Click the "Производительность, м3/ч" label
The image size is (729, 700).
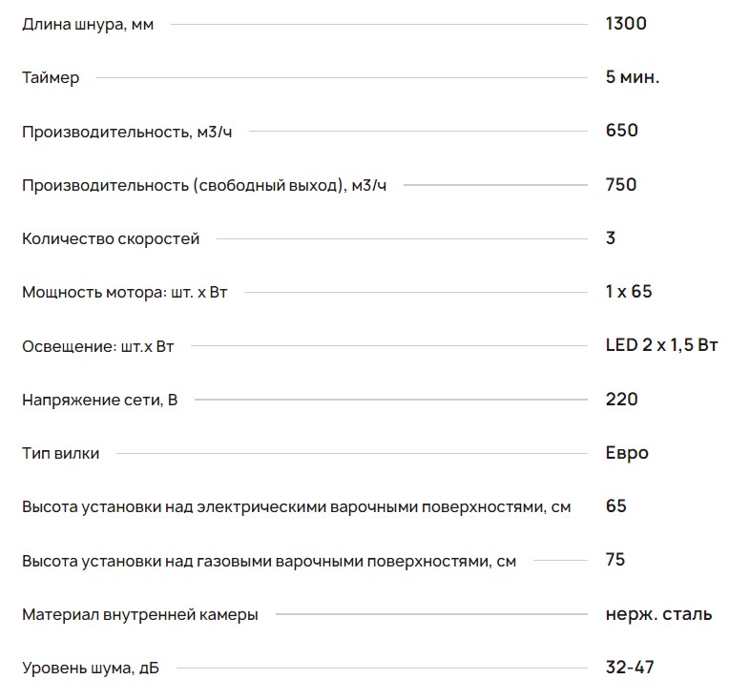(x=127, y=132)
